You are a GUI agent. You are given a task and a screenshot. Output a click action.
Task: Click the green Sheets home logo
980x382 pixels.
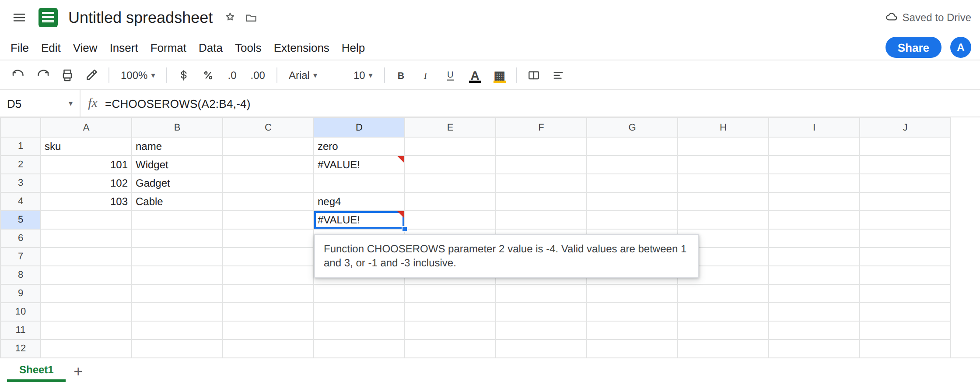[48, 18]
